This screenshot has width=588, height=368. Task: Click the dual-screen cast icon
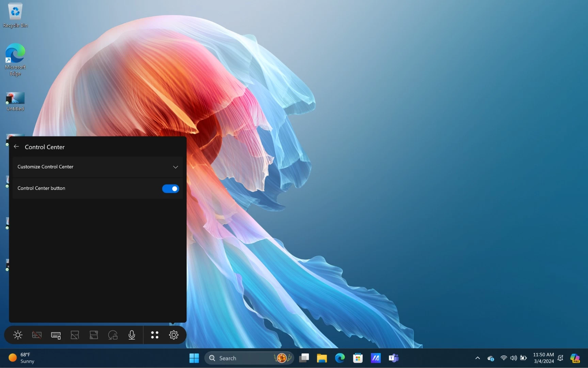[x=94, y=335]
